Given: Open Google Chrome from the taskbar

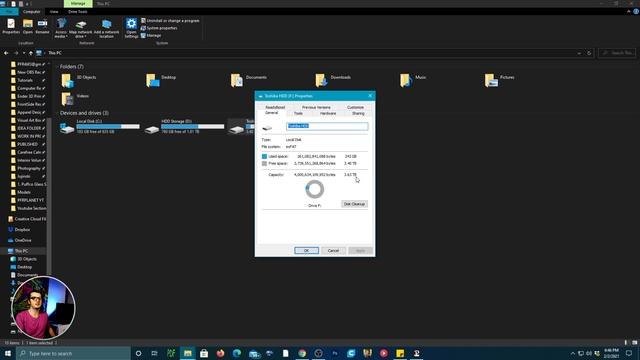Looking at the screenshot, I should [x=302, y=353].
